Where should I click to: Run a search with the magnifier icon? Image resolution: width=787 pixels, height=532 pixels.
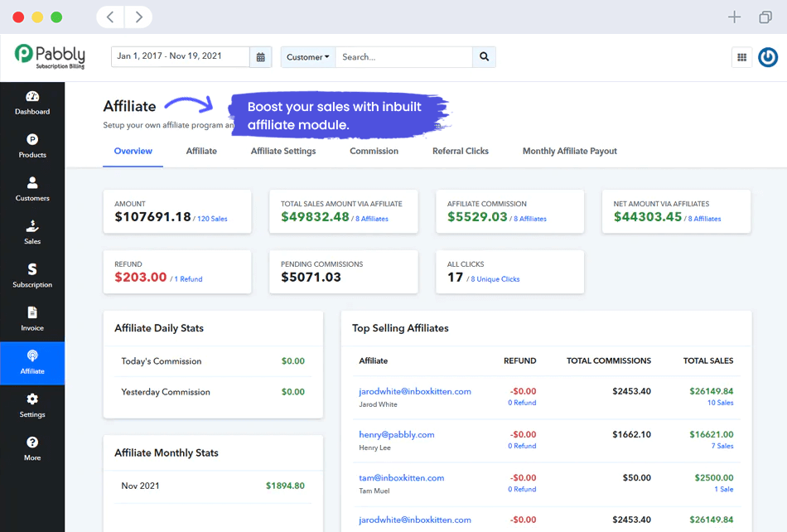(x=485, y=56)
